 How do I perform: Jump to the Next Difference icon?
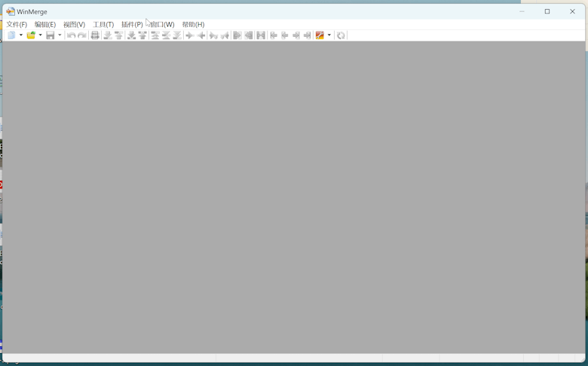pos(108,35)
